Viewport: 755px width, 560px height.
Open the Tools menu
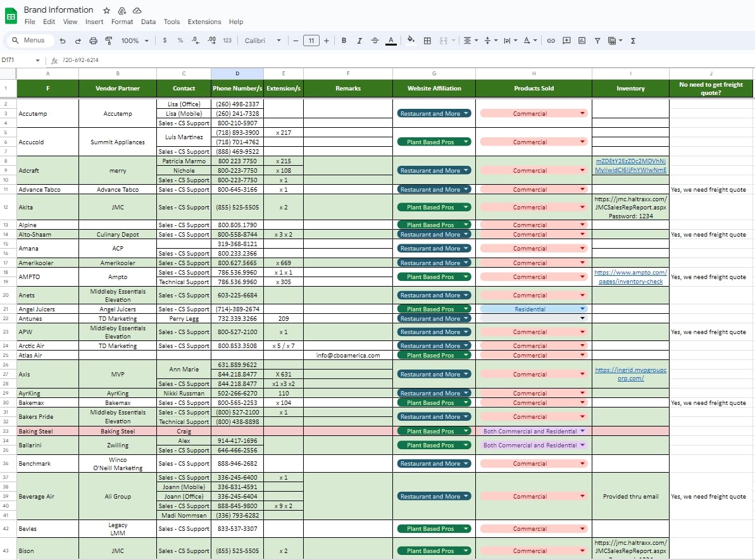coord(172,22)
